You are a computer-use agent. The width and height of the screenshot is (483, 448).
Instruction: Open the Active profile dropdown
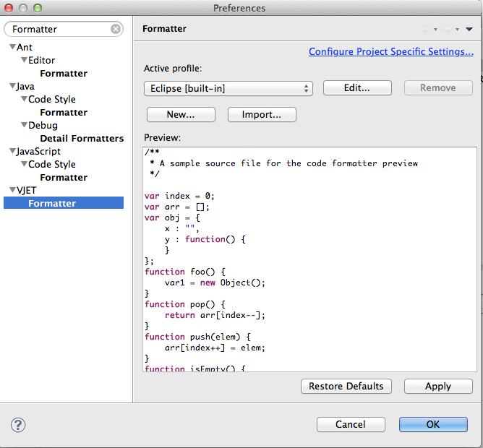click(228, 88)
